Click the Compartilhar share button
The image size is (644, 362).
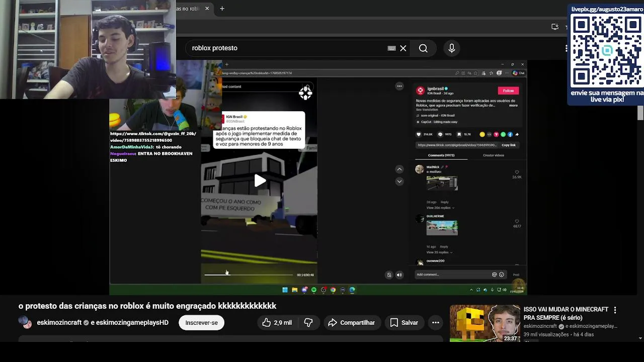352,323
